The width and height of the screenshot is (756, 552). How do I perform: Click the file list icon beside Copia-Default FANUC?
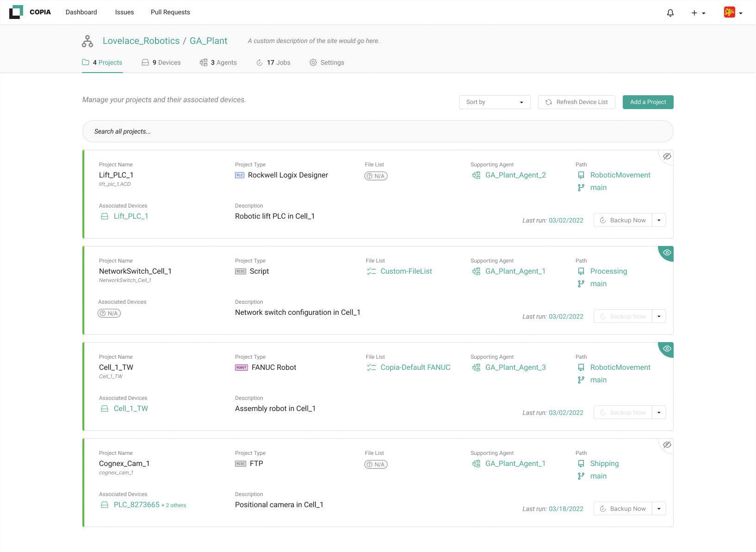coord(371,368)
